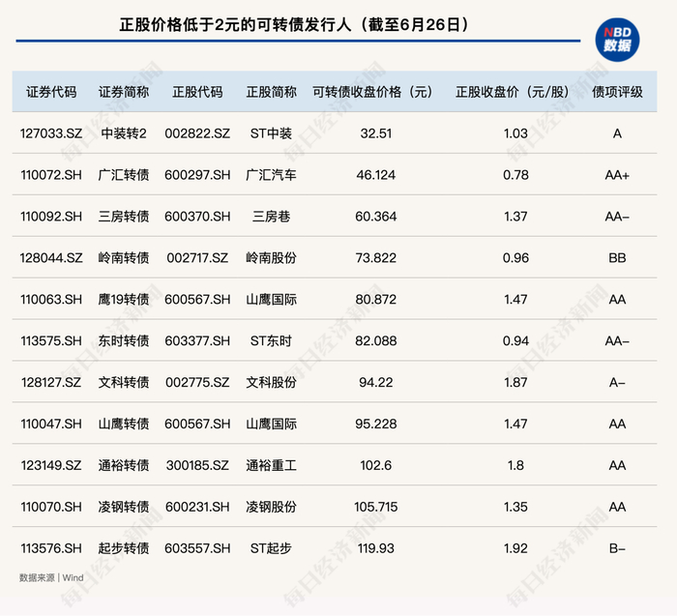Click the 正股代码 column header

click(x=197, y=92)
